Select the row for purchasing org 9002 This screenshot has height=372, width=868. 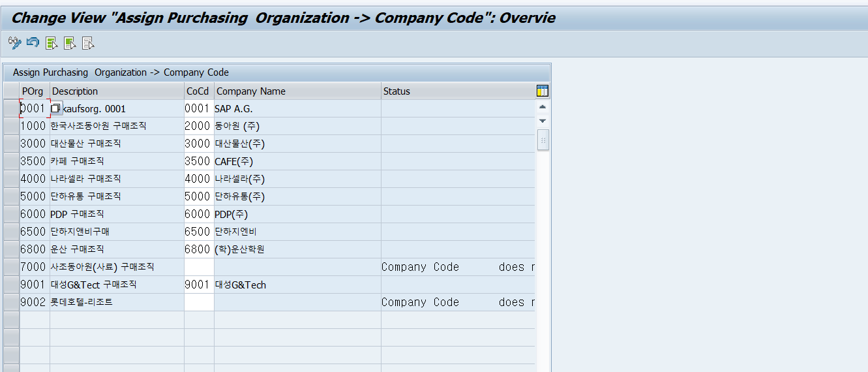[11, 302]
